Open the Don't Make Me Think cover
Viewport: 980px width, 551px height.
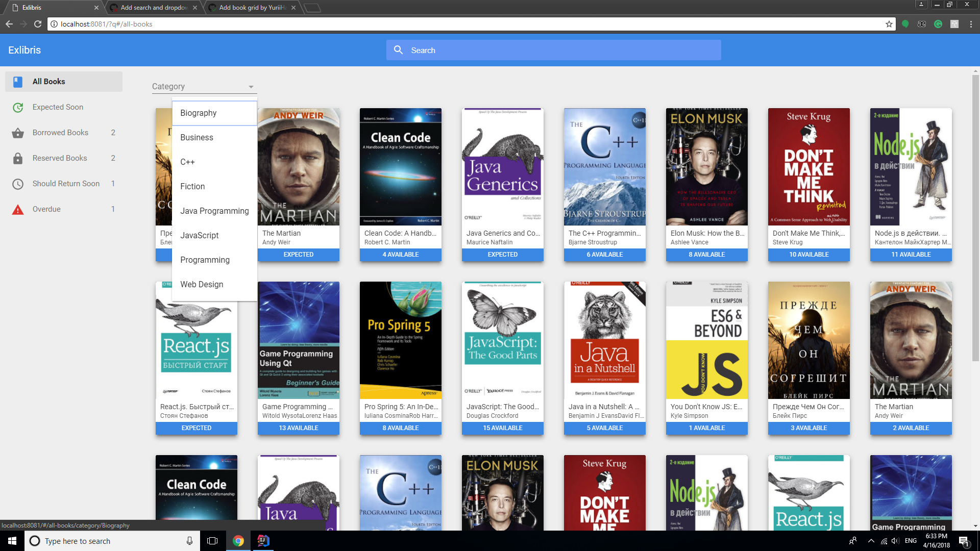809,167
